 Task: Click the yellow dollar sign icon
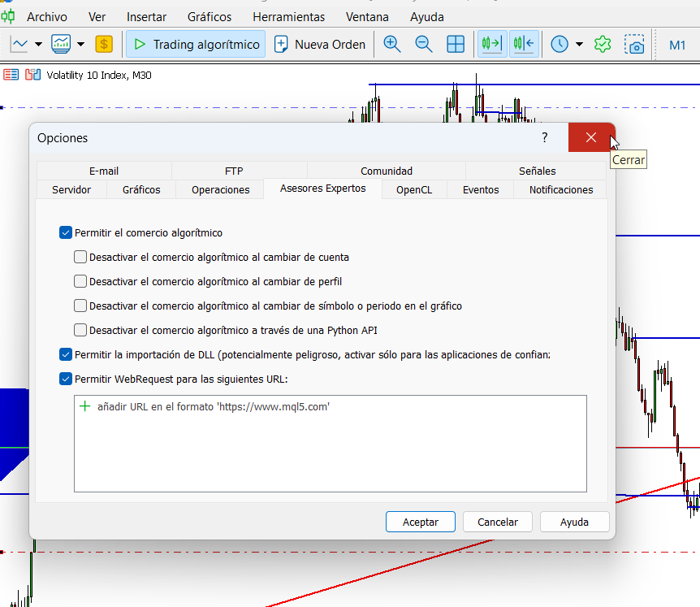coord(104,44)
